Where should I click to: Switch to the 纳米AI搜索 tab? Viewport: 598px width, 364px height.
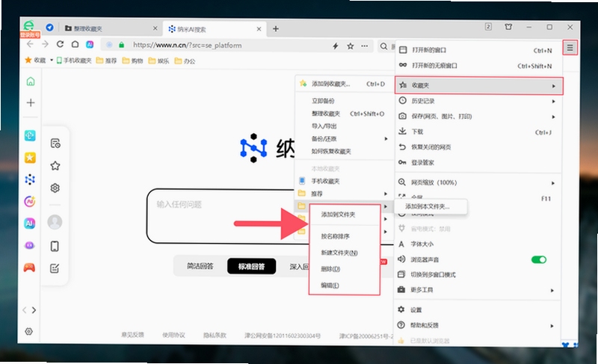(215, 29)
